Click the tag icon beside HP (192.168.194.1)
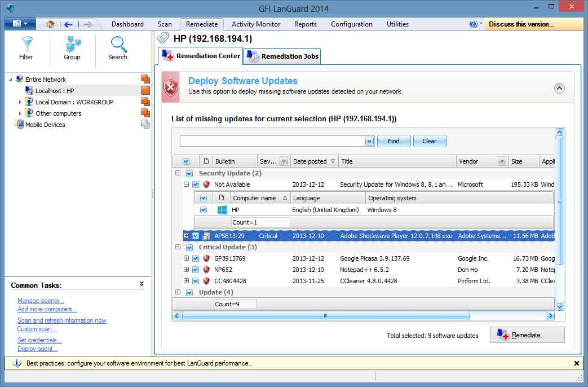Viewport: 588px width, 387px height. click(163, 38)
